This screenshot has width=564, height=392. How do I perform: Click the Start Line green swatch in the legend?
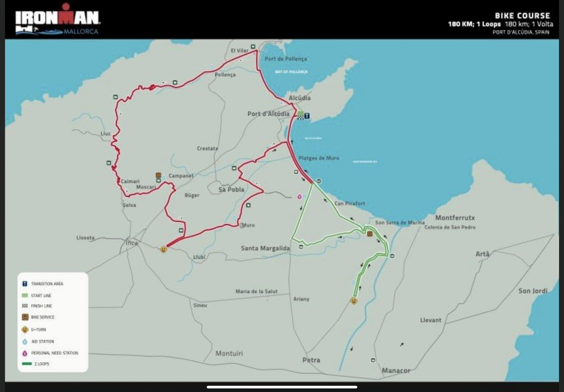pos(25,295)
